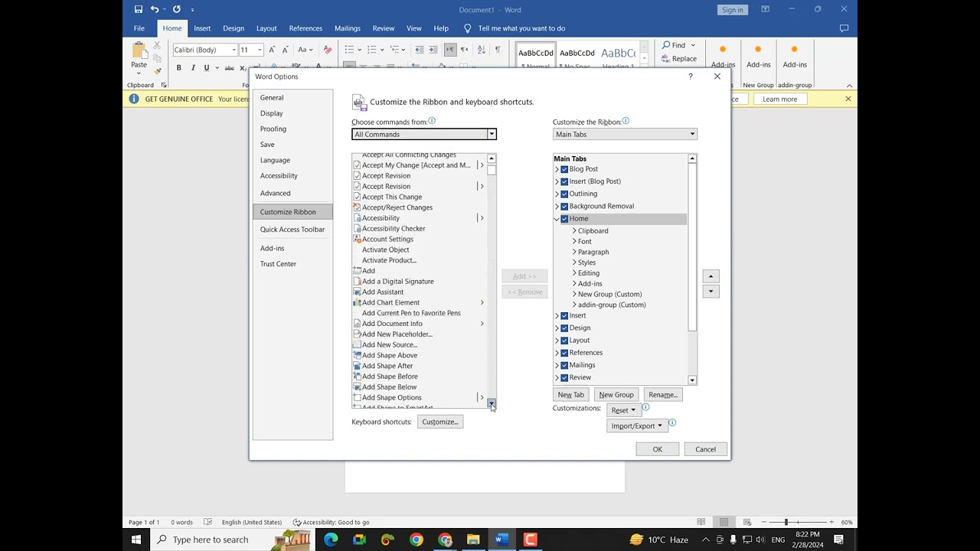This screenshot has width=980, height=551.
Task: Click the zoom slider handle in status bar
Action: pos(786,522)
